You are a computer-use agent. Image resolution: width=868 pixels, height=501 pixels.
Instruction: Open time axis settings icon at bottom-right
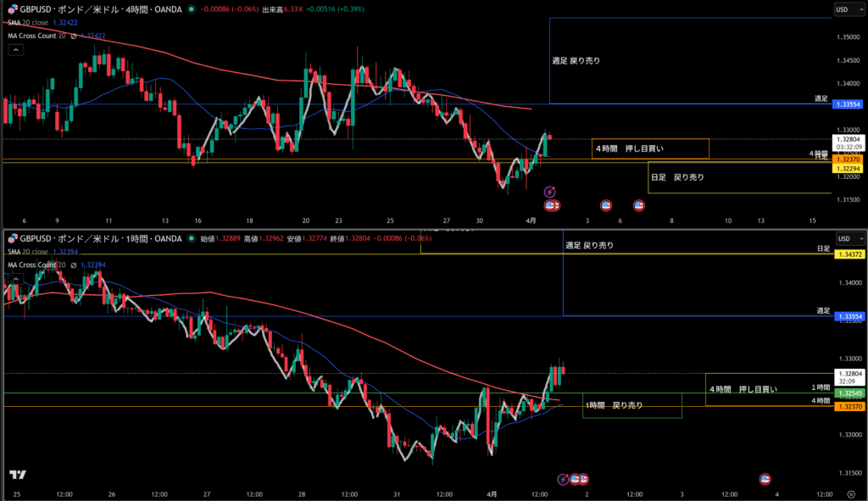(x=850, y=493)
